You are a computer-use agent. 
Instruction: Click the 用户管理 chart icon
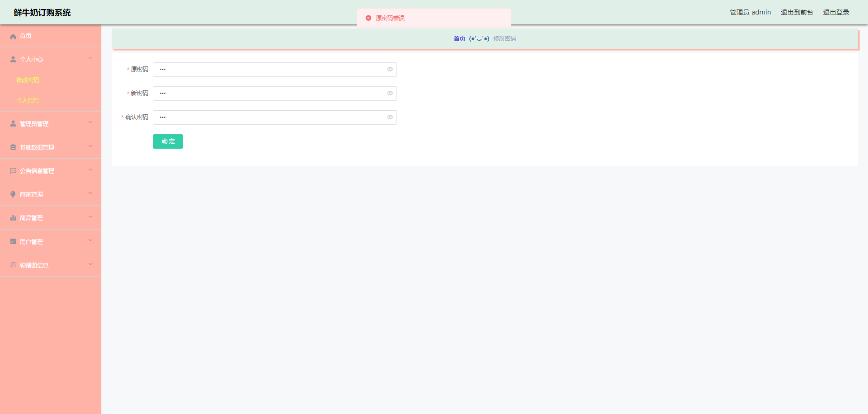point(13,241)
